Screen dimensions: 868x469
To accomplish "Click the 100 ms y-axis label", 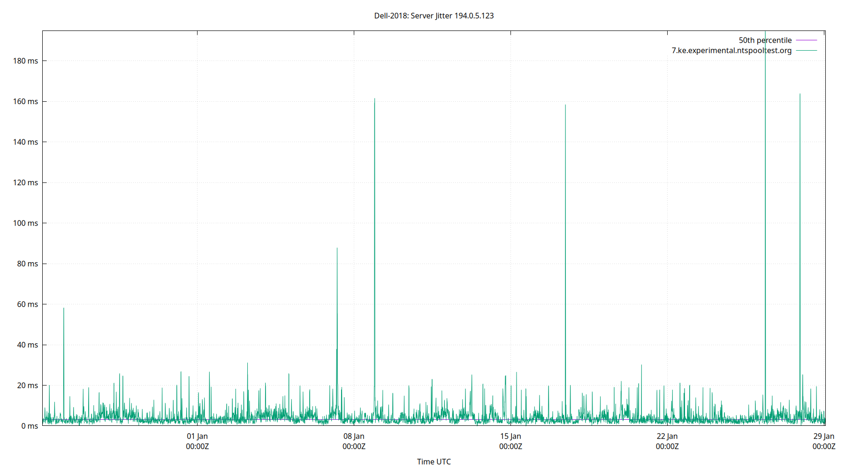I will coord(26,223).
